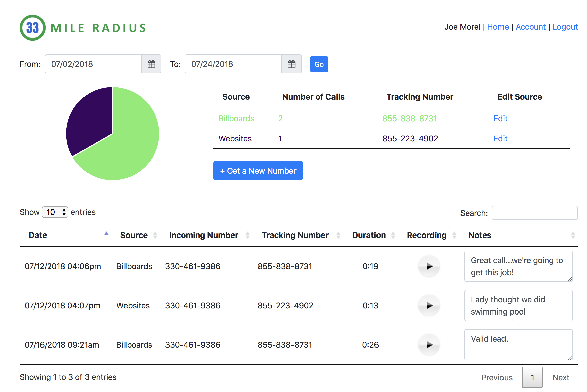Click the Go button
Viewport: 587px width, 392px height.
pos(319,64)
